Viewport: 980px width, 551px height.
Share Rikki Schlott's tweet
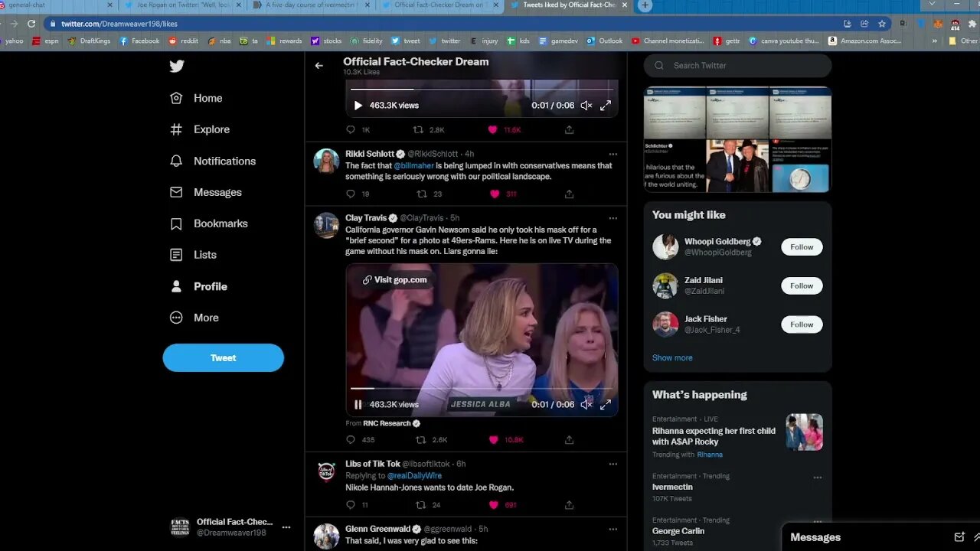pos(569,194)
